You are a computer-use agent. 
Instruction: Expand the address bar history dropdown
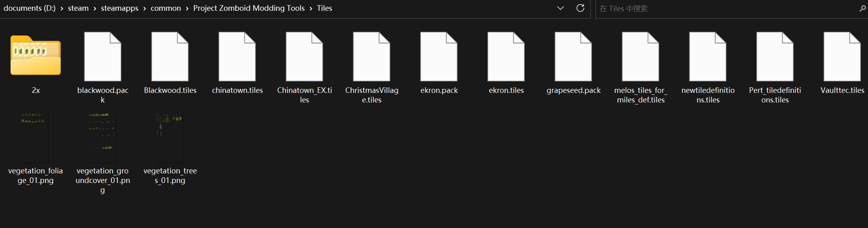(x=561, y=8)
